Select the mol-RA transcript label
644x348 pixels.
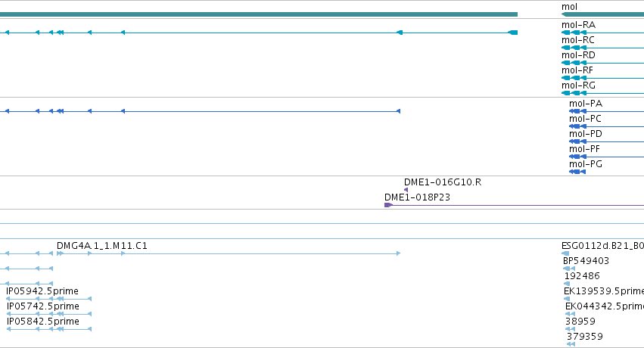[x=578, y=25]
